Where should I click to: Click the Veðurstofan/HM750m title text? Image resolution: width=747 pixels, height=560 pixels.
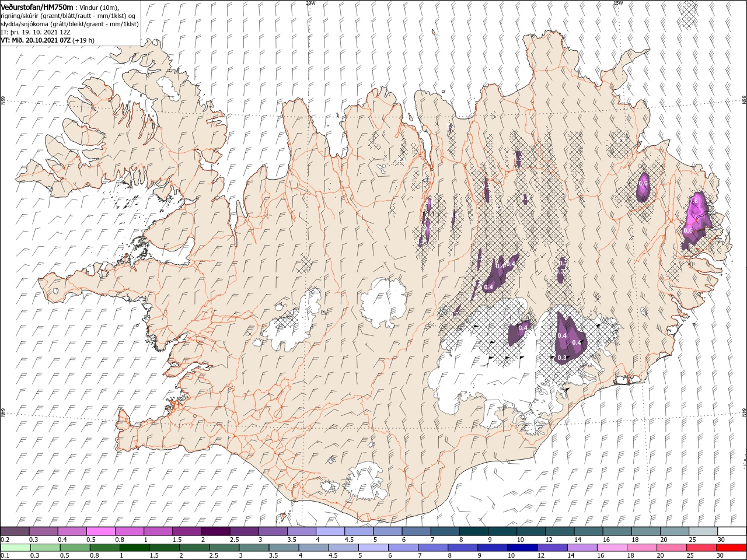click(x=37, y=6)
